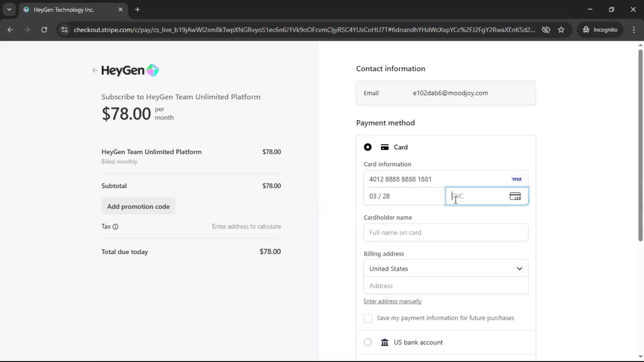Open the Chrome three-dot menu
Image resolution: width=644 pixels, height=362 pixels.
pyautogui.click(x=634, y=30)
